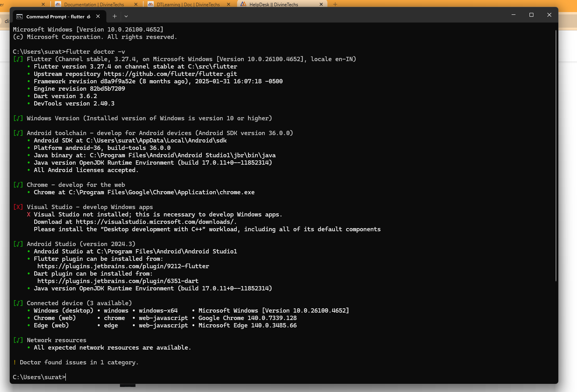Close the Command Prompt terminal tab
Image resolution: width=577 pixels, height=392 pixels.
[x=98, y=16]
